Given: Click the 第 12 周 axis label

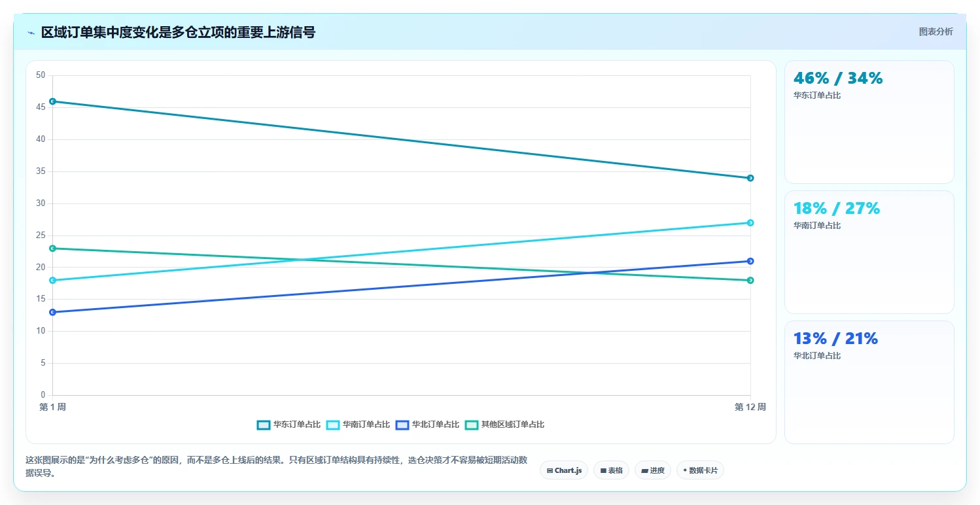Looking at the screenshot, I should pyautogui.click(x=750, y=407).
